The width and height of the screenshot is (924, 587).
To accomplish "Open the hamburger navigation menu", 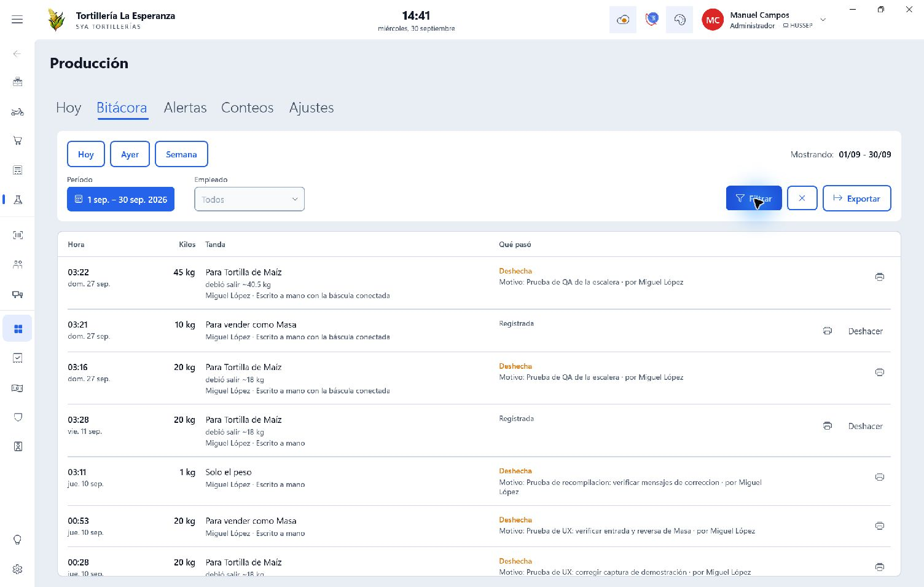I will [17, 20].
